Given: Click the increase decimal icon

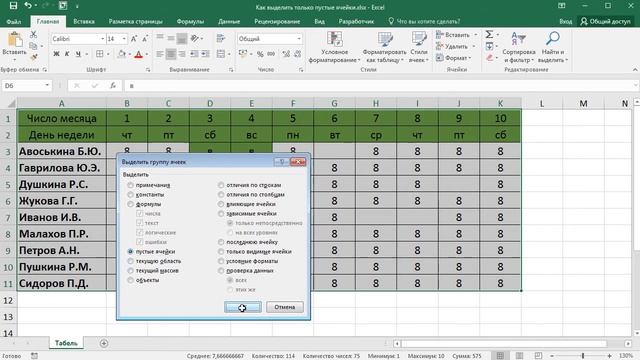Looking at the screenshot, I should point(286,54).
